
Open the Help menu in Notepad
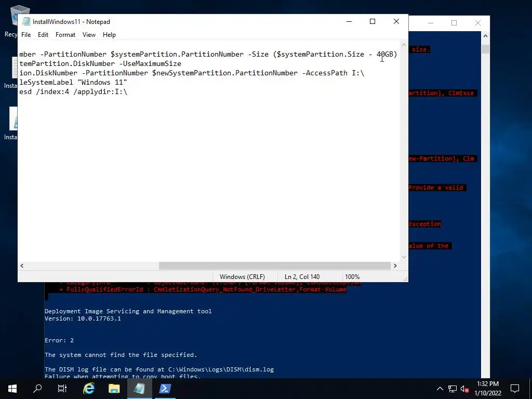[x=109, y=35]
